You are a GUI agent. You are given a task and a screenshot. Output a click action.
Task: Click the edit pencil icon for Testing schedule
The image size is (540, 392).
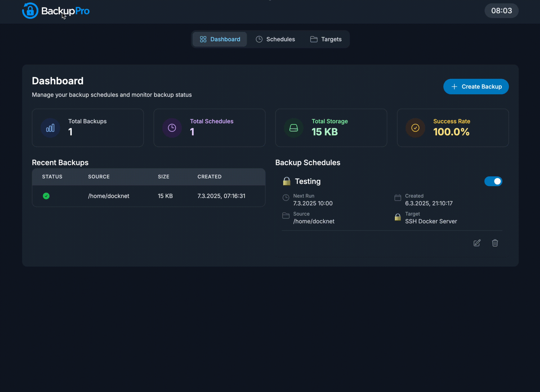pyautogui.click(x=477, y=243)
